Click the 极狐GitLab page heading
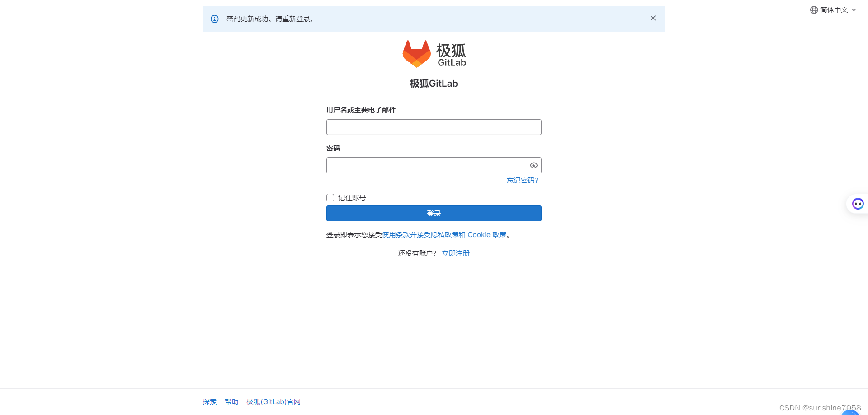Screen dimensions: 868x415 coord(434,84)
